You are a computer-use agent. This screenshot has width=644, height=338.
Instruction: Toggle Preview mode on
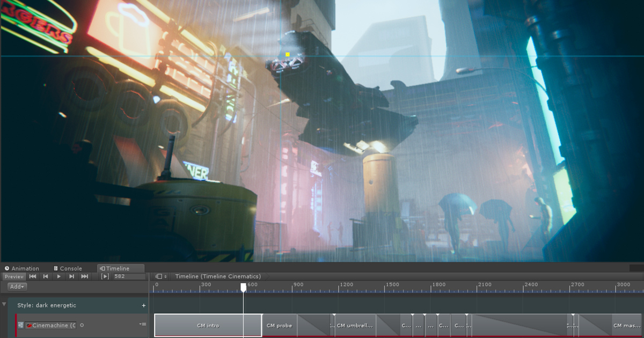point(13,276)
